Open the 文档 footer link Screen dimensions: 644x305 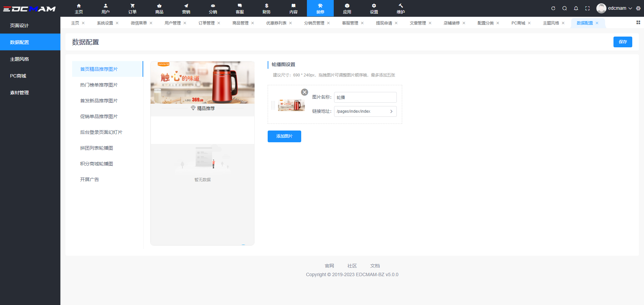point(375,266)
